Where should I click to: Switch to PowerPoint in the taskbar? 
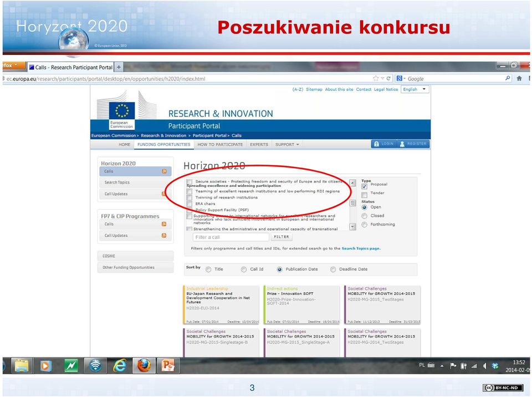(167, 366)
